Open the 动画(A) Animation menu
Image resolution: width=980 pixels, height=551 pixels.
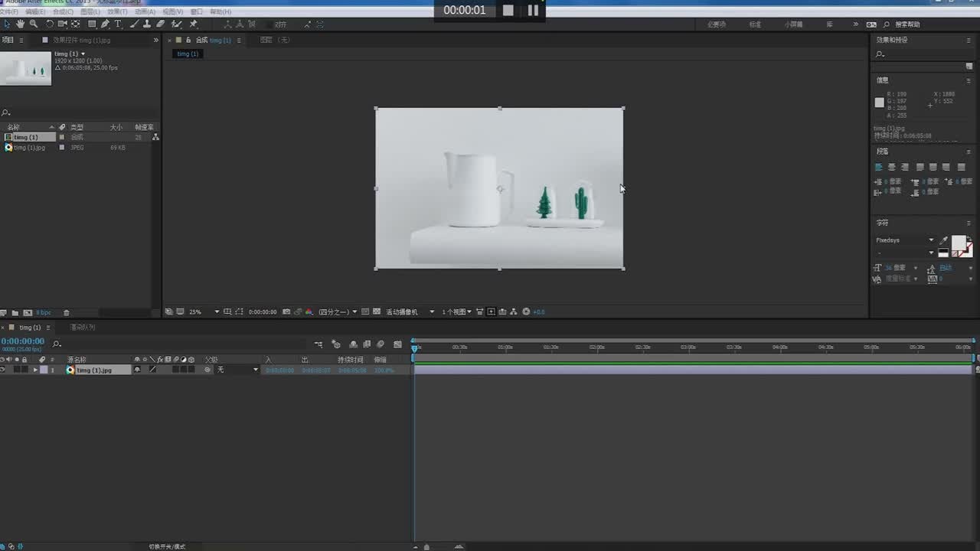coord(145,11)
